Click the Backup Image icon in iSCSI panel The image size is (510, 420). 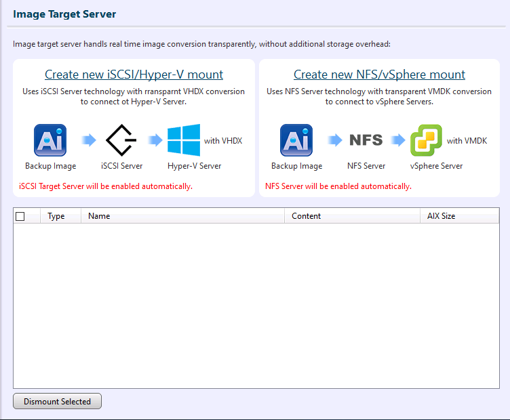click(x=50, y=140)
